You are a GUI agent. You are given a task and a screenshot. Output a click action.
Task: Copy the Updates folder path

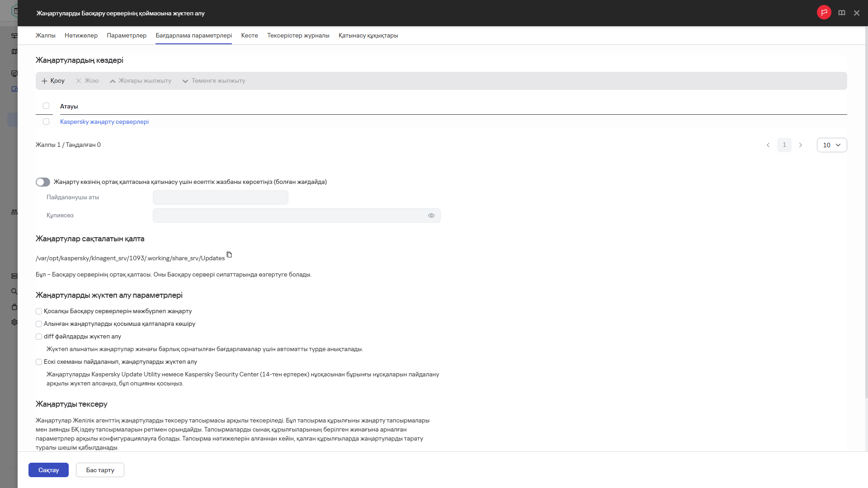229,255
